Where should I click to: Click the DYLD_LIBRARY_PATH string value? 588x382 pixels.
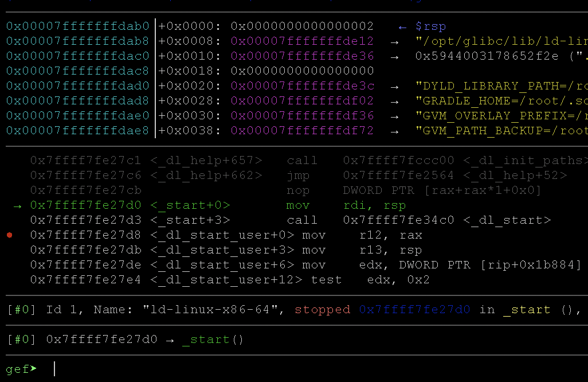coord(501,86)
